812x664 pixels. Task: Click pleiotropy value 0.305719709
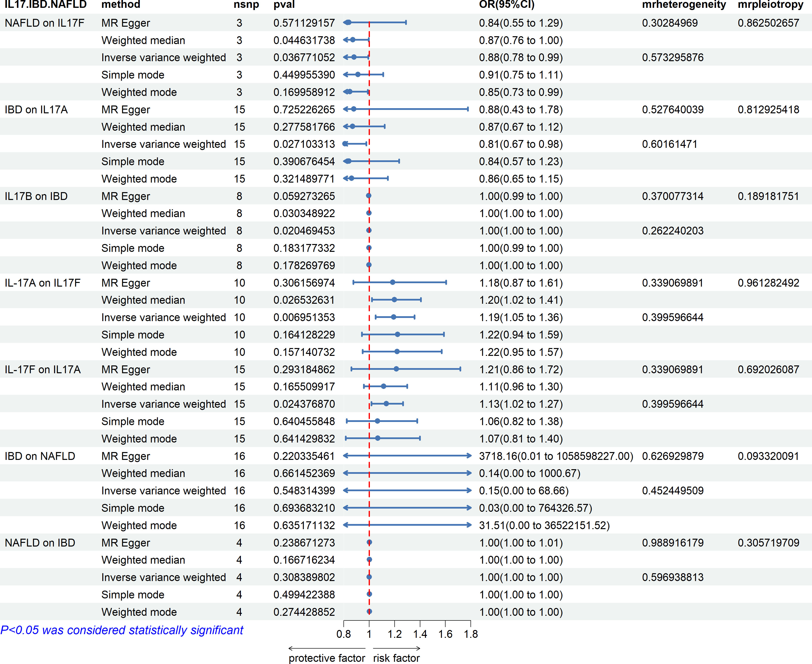click(768, 543)
